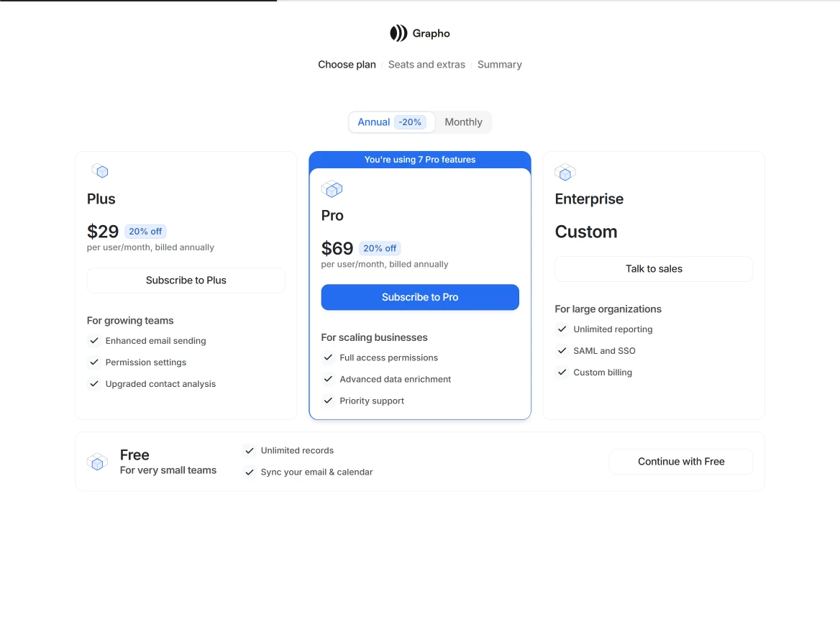Click Talk to sales button

[653, 269]
